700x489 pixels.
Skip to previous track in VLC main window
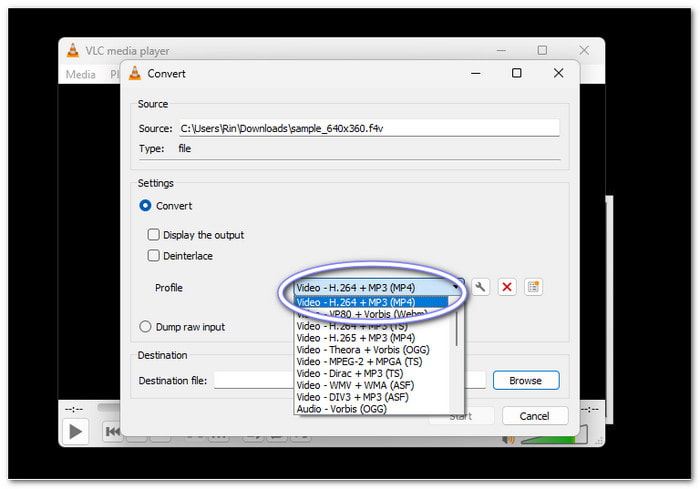click(112, 431)
